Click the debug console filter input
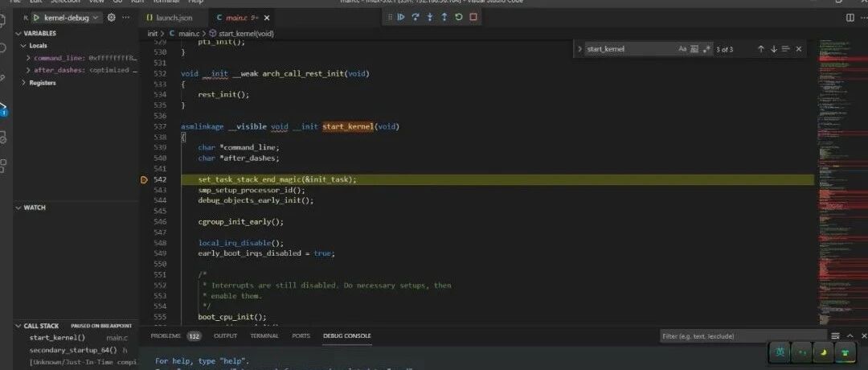 (743, 335)
